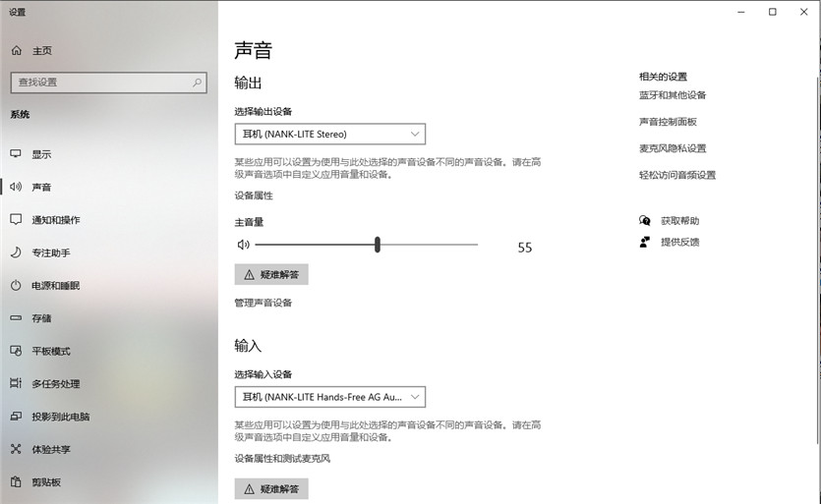Click the 获取帮助 chat bubble icon
821x504 pixels.
(645, 220)
